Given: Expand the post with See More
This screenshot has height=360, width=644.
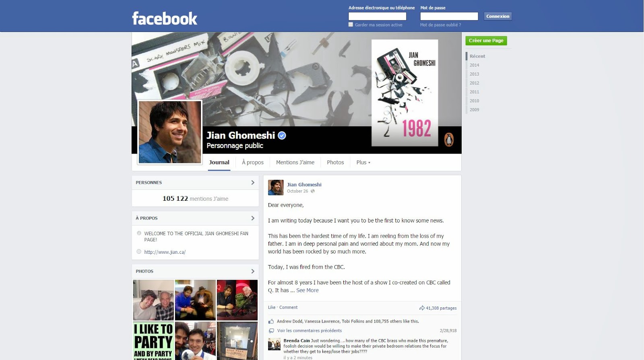Looking at the screenshot, I should coord(307,290).
